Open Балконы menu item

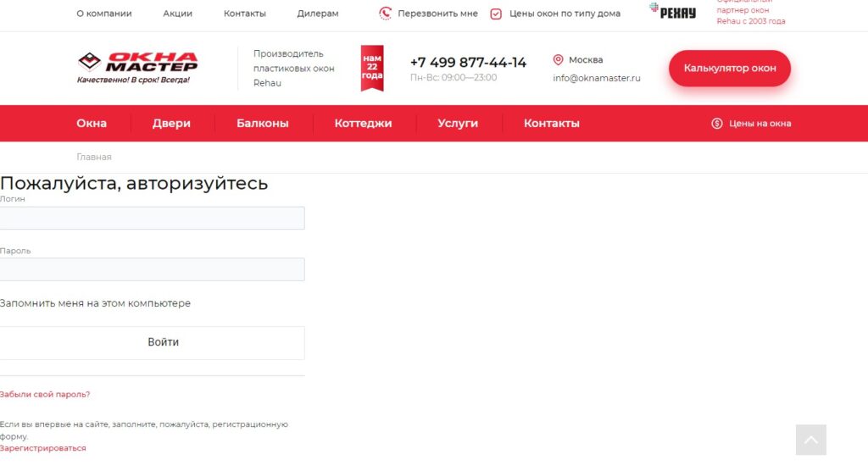coord(263,124)
